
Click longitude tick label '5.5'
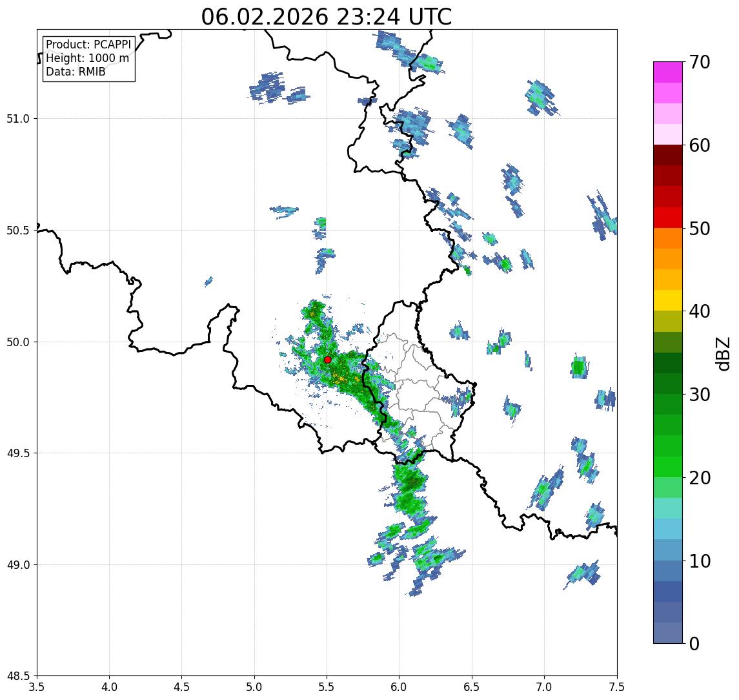[327, 686]
